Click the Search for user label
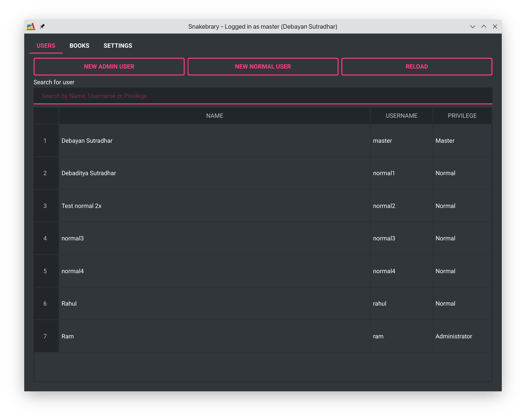 pyautogui.click(x=54, y=82)
